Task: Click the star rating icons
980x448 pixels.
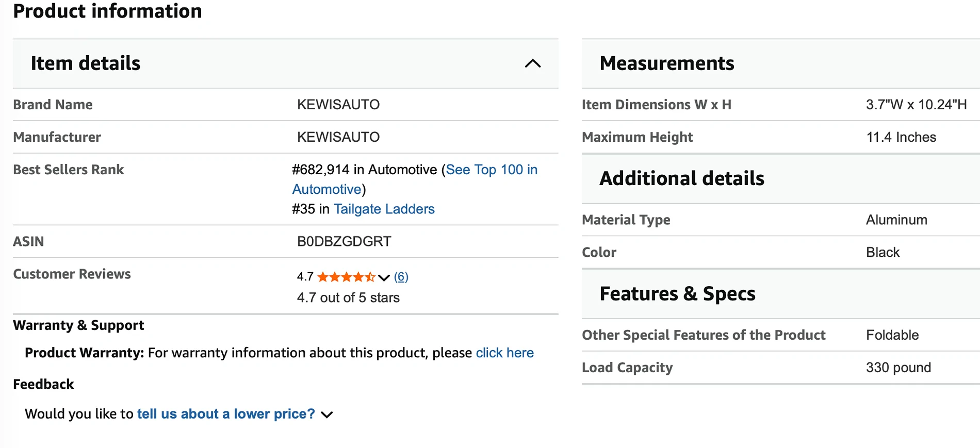Action: click(347, 277)
